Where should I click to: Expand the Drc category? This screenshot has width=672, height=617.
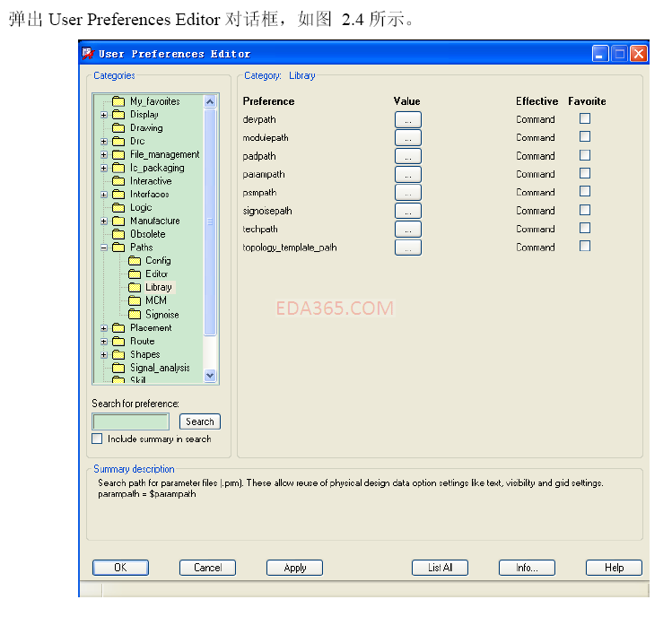(104, 142)
